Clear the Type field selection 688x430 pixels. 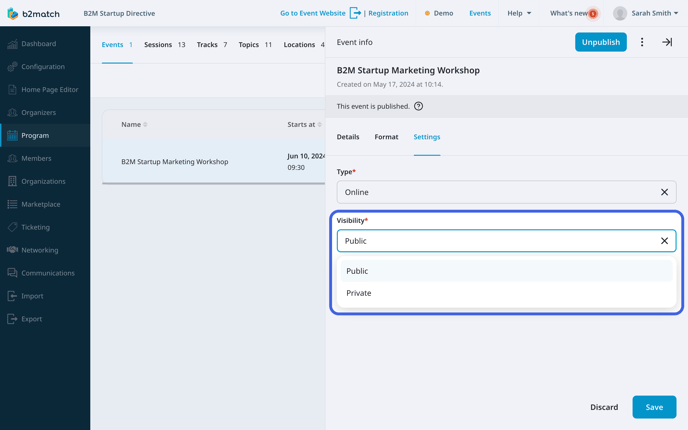(x=664, y=192)
